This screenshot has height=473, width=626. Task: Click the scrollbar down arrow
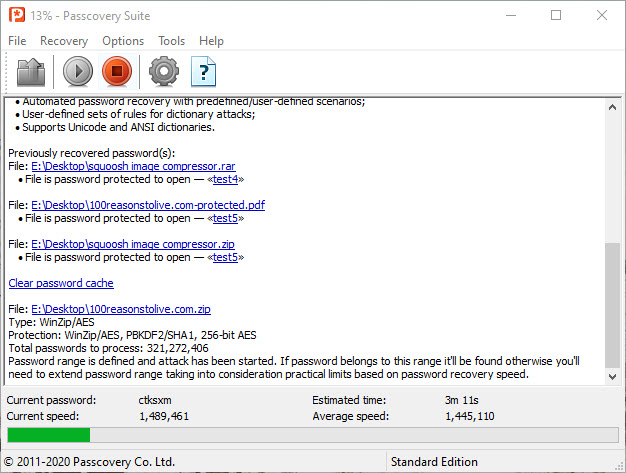612,376
